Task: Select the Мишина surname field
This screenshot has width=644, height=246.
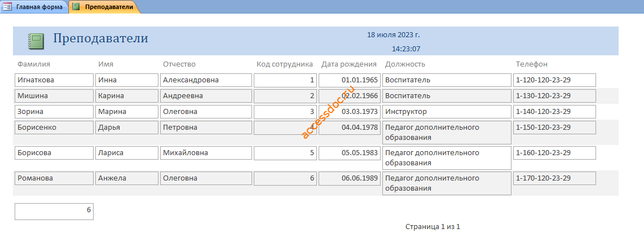Action: tap(54, 96)
